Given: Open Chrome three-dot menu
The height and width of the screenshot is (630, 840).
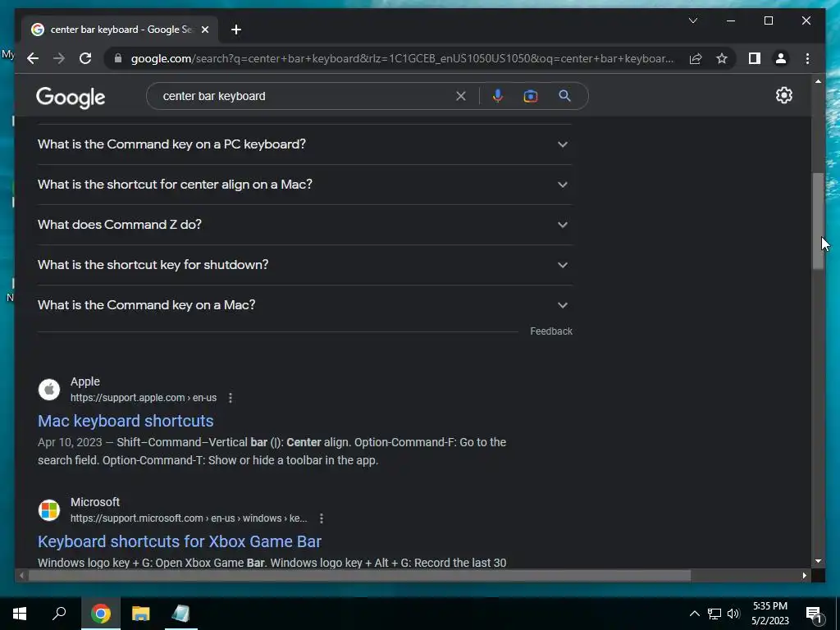Looking at the screenshot, I should [x=807, y=58].
